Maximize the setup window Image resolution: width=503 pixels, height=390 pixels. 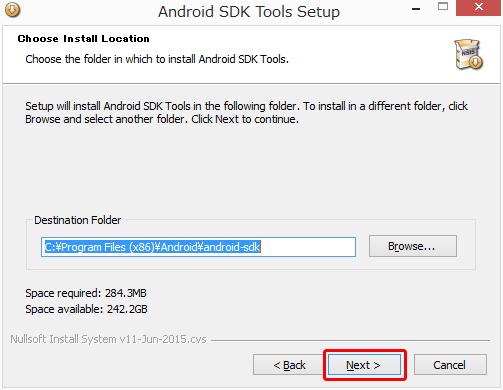pyautogui.click(x=443, y=6)
